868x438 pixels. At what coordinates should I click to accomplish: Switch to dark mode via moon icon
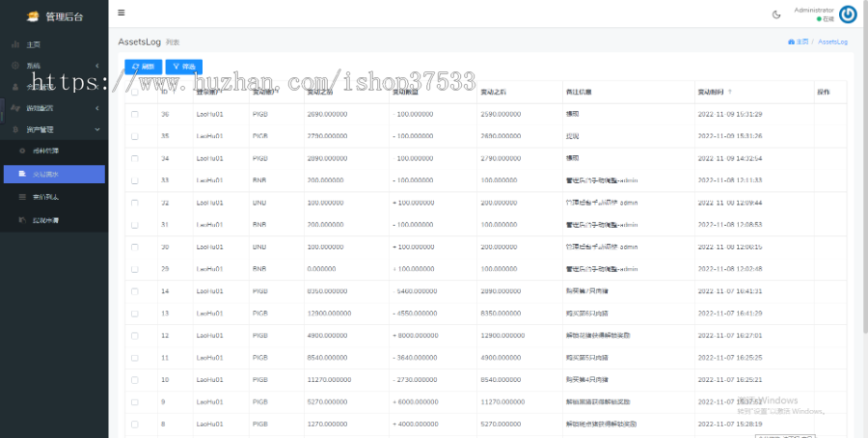pyautogui.click(x=776, y=14)
